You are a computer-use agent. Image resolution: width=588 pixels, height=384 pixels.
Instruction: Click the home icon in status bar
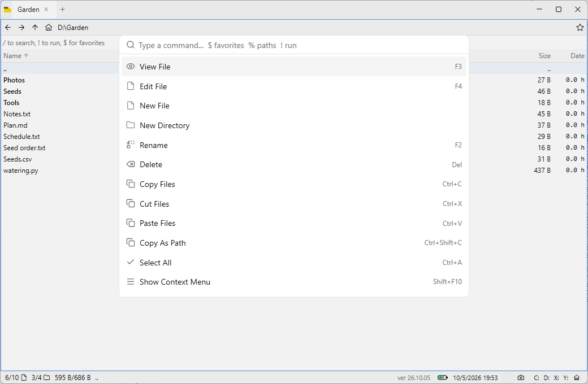(x=577, y=378)
